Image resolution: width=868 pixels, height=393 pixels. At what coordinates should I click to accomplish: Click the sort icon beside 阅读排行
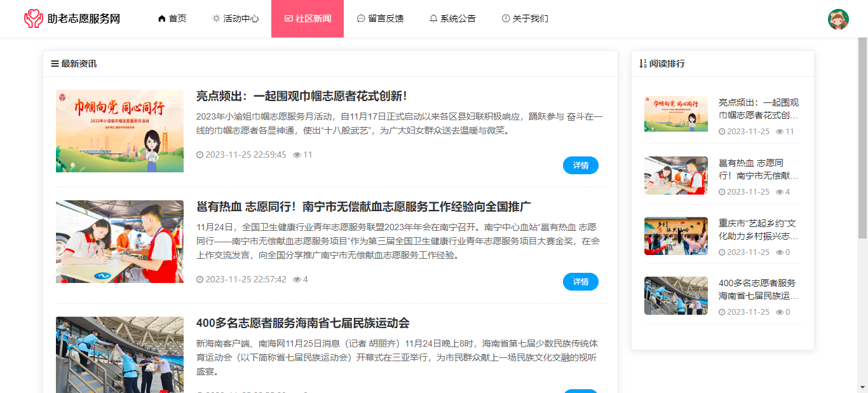(643, 64)
